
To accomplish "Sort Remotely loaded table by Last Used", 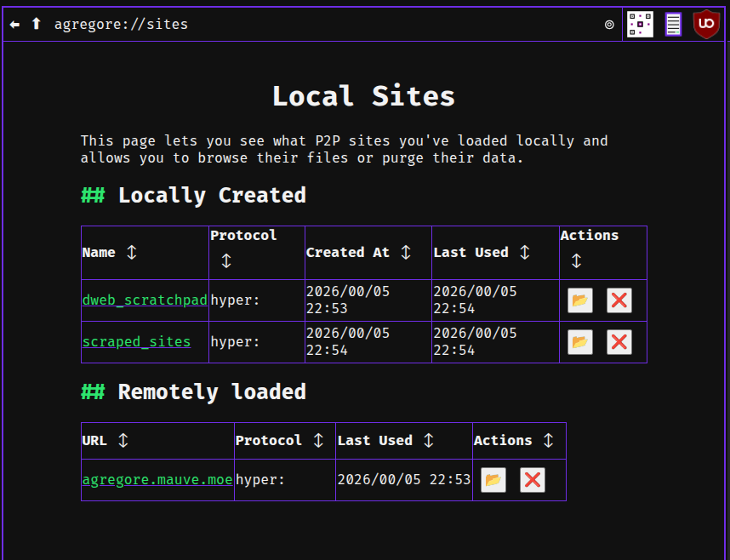I will [x=429, y=441].
